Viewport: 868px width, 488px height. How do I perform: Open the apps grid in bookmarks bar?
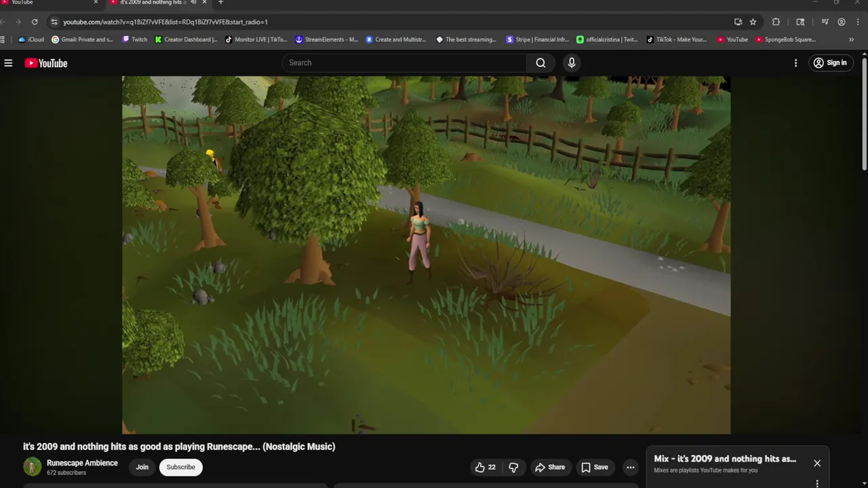pyautogui.click(x=3, y=39)
